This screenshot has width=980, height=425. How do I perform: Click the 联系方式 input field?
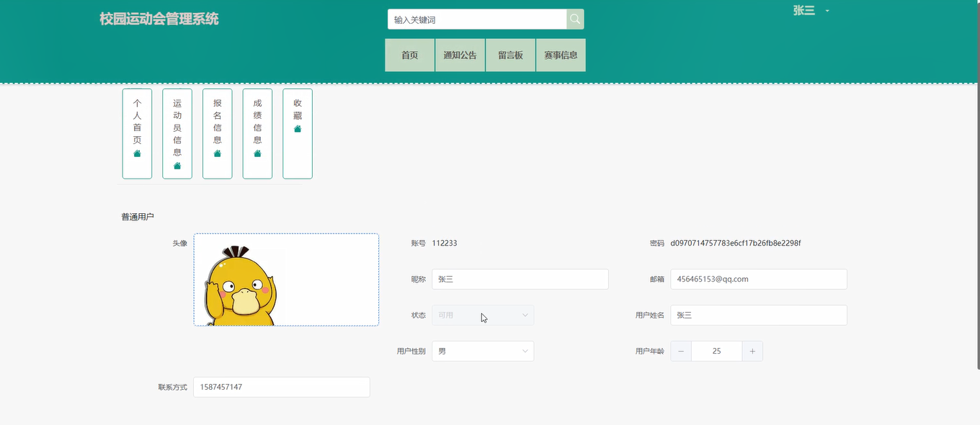click(282, 387)
